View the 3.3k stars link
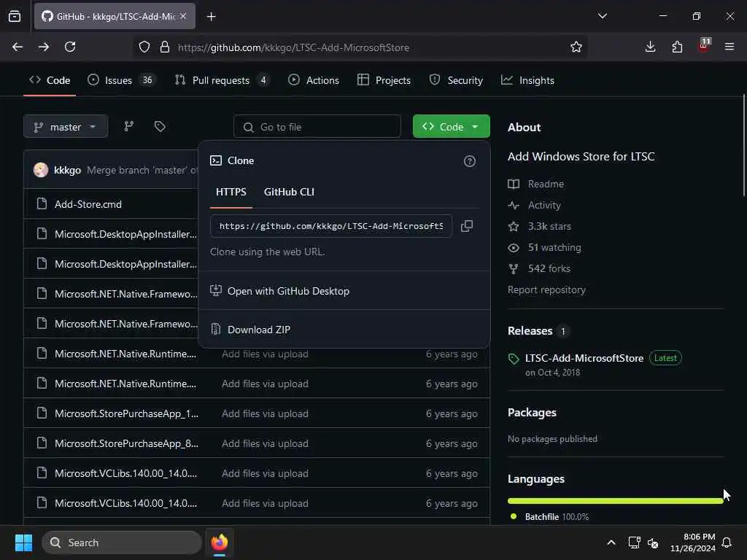Viewport: 747px width, 560px height. pyautogui.click(x=540, y=226)
